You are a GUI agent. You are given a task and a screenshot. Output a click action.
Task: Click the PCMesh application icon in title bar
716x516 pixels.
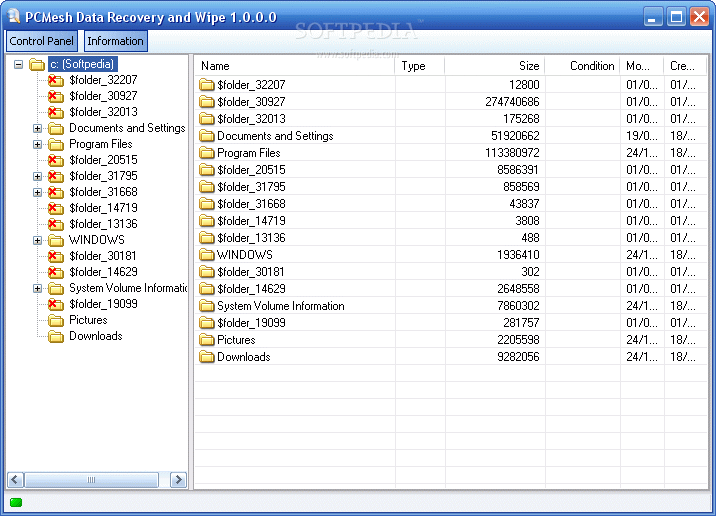pos(14,16)
